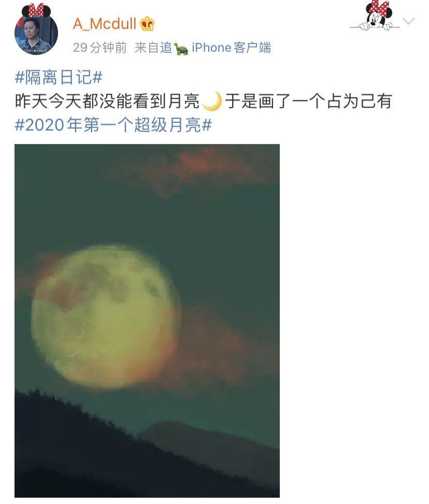Click the 来自追 source text
The width and height of the screenshot is (429, 504).
pyautogui.click(x=153, y=48)
